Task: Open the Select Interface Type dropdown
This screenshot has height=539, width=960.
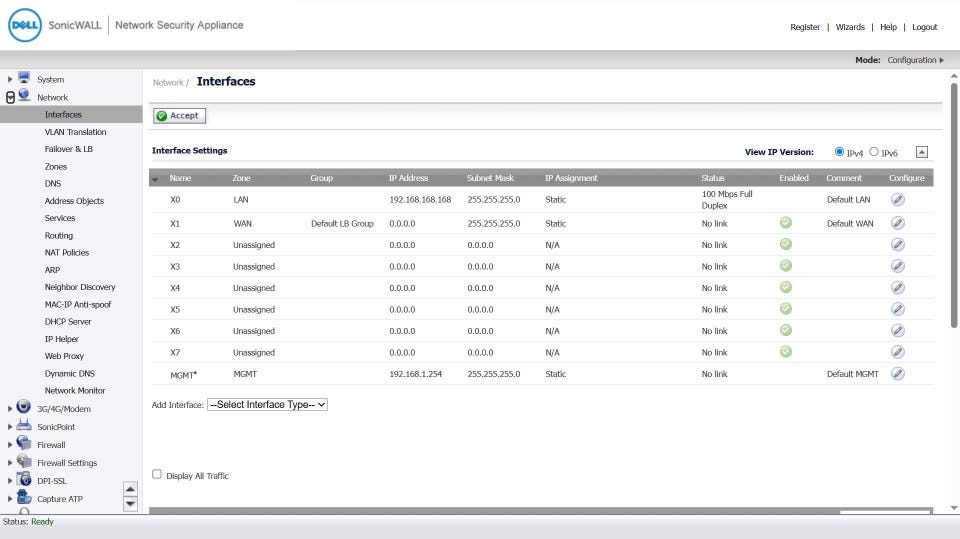Action: (268, 404)
